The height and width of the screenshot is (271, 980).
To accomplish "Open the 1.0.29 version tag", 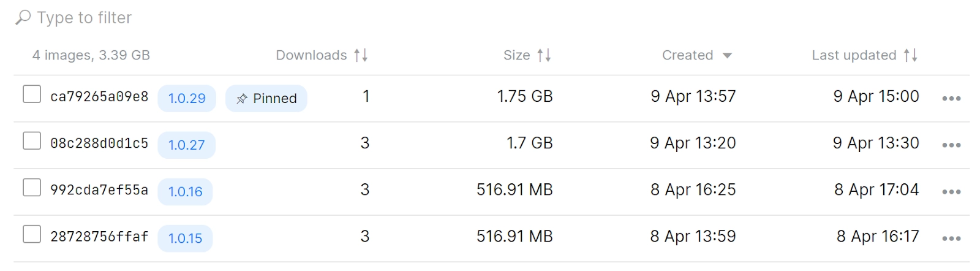I will (x=187, y=98).
